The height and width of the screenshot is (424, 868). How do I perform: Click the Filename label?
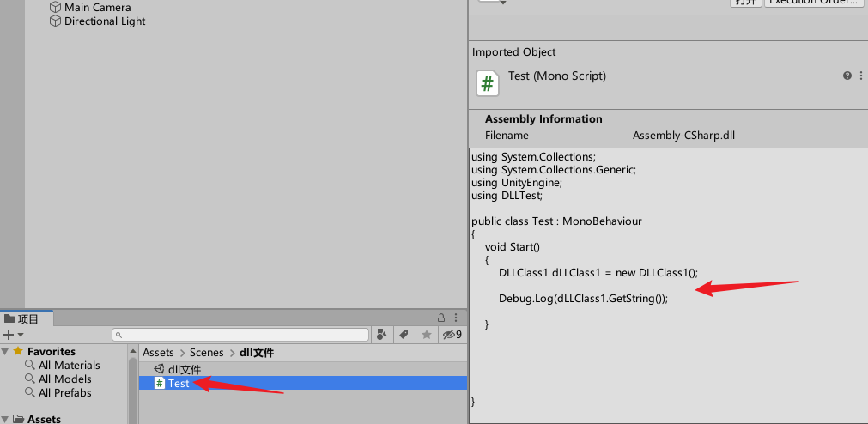click(507, 136)
